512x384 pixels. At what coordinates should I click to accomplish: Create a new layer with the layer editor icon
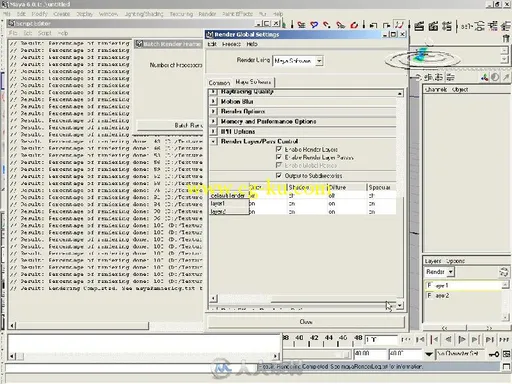click(x=504, y=272)
